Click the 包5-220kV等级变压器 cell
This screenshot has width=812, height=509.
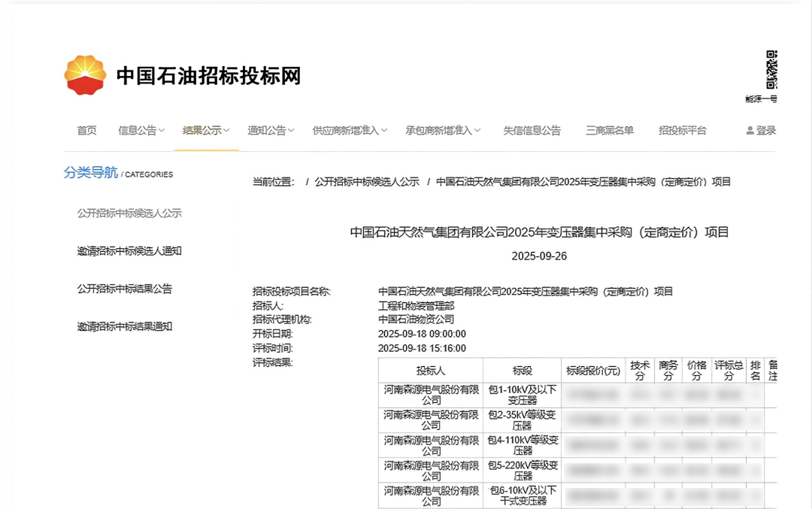522,470
